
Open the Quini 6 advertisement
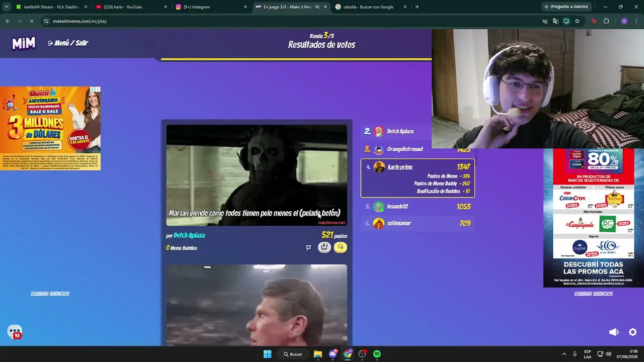pyautogui.click(x=50, y=128)
